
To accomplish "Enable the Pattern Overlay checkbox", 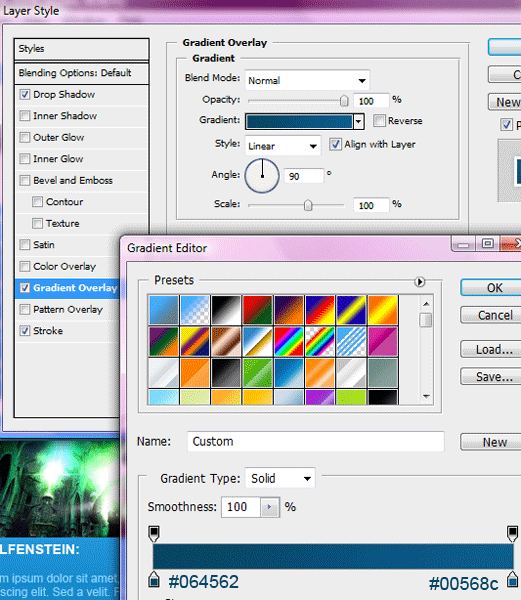I will (x=25, y=309).
